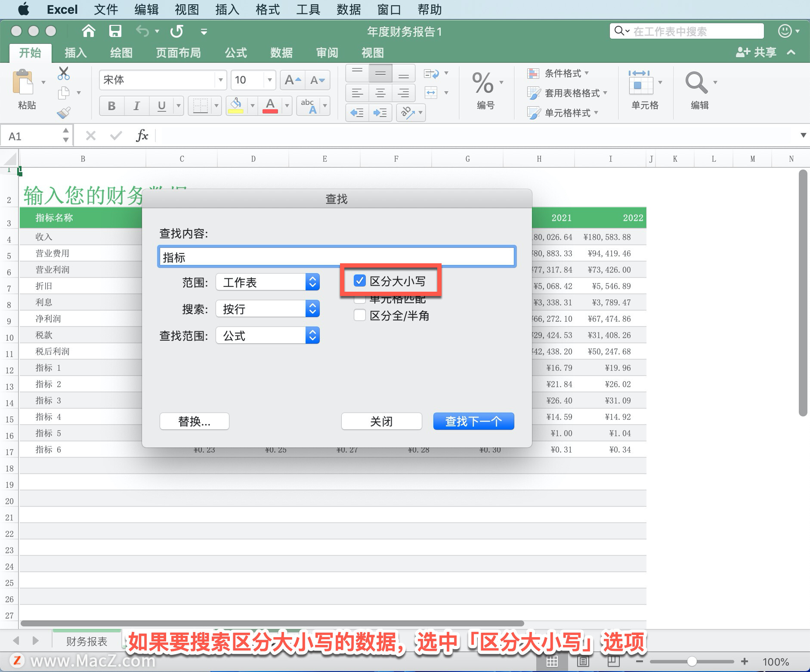
Task: Increase indent icon
Action: click(x=380, y=113)
